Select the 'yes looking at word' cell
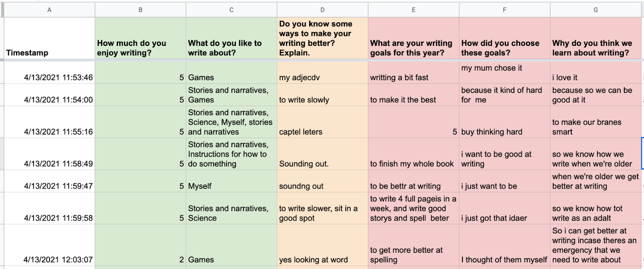This screenshot has width=644, height=269. click(322, 245)
